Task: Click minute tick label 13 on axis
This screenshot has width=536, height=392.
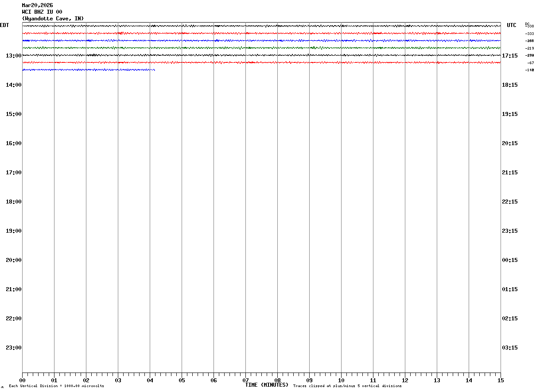Action: (437, 380)
